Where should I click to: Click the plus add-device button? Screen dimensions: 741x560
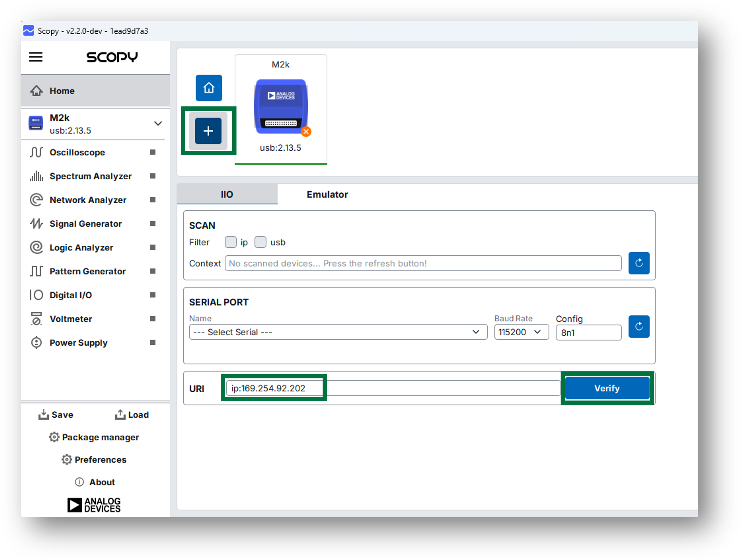click(208, 131)
